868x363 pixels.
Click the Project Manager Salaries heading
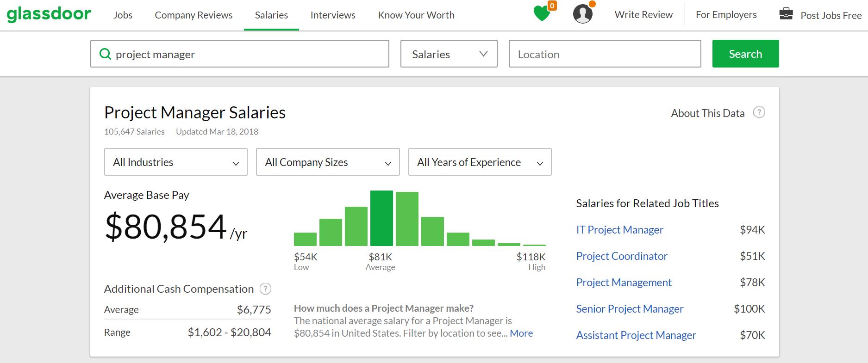click(195, 112)
